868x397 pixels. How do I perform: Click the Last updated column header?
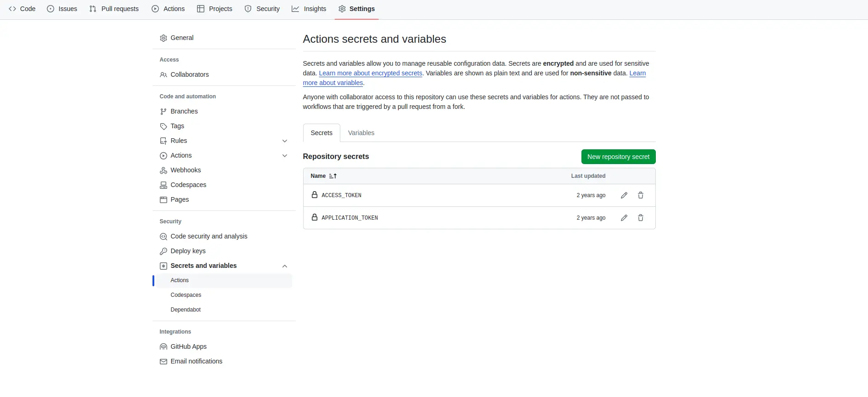point(588,176)
